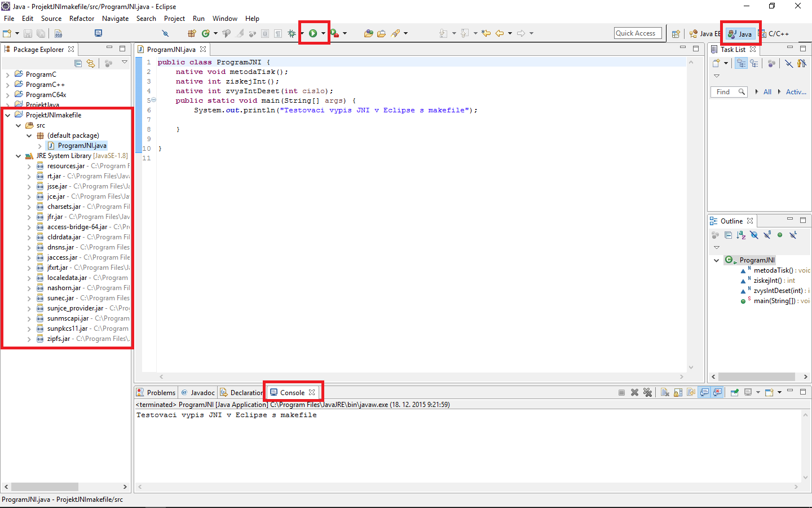Pin the Console view

[x=734, y=392]
